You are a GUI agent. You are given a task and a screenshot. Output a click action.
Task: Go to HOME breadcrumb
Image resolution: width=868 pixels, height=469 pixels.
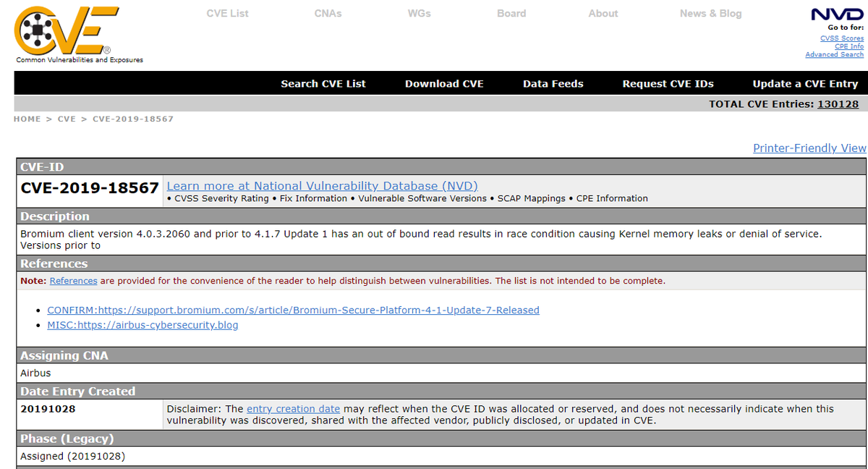point(27,119)
